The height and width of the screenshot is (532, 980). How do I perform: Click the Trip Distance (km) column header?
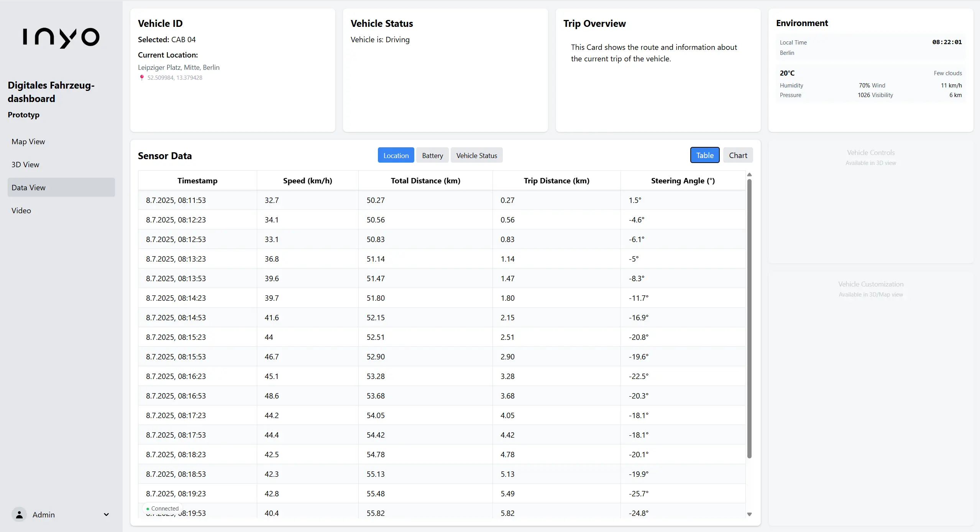click(x=556, y=181)
